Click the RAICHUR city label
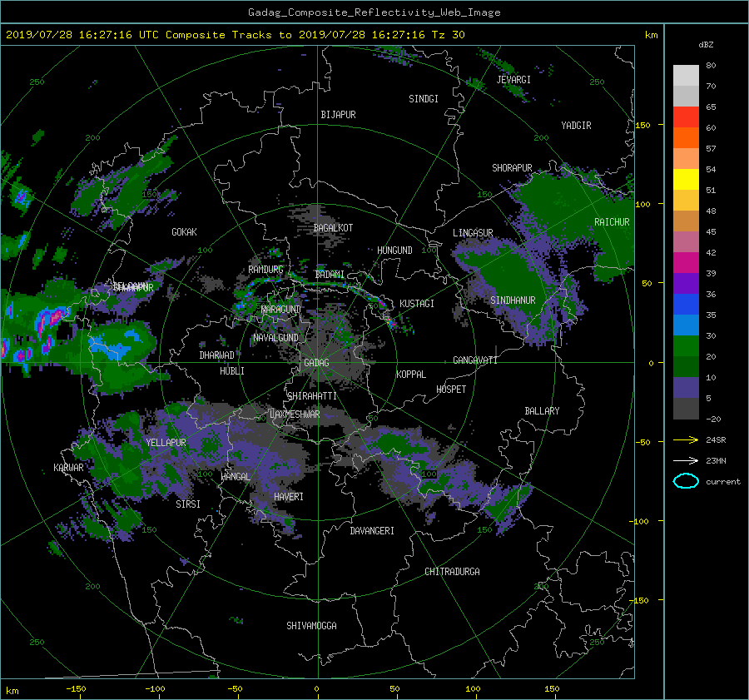The width and height of the screenshot is (749, 700). [612, 222]
